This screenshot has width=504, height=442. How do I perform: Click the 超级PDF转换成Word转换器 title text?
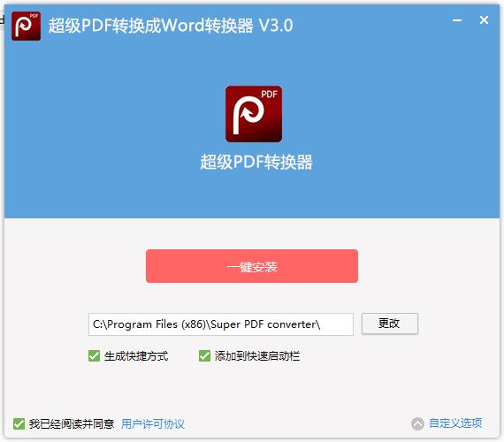pyautogui.click(x=150, y=26)
